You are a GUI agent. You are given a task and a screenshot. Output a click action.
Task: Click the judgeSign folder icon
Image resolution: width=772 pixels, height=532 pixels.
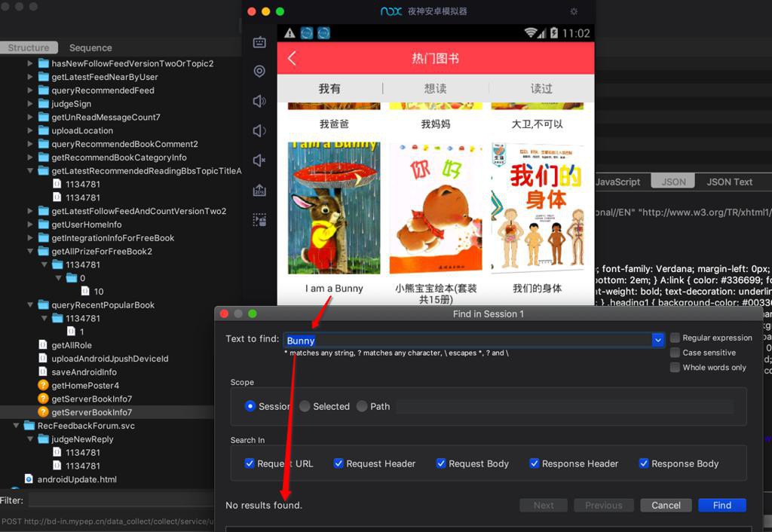(x=44, y=103)
